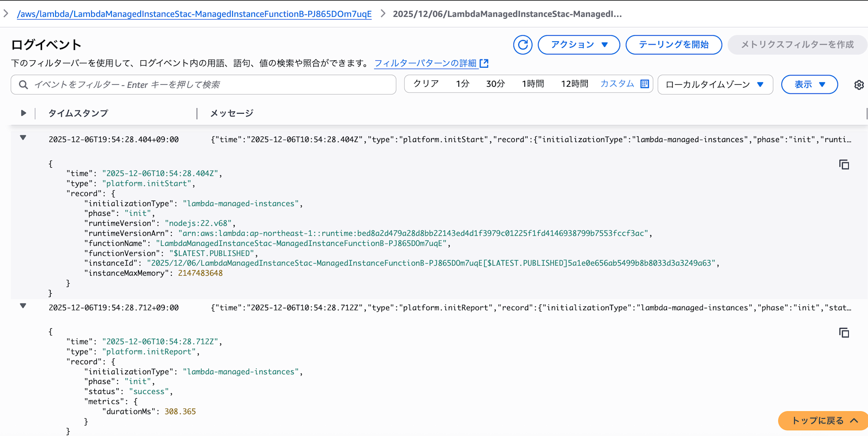Click the "2025-12-06T10:54:28.712Z" time value
This screenshot has height=436, width=868.
[x=160, y=342]
